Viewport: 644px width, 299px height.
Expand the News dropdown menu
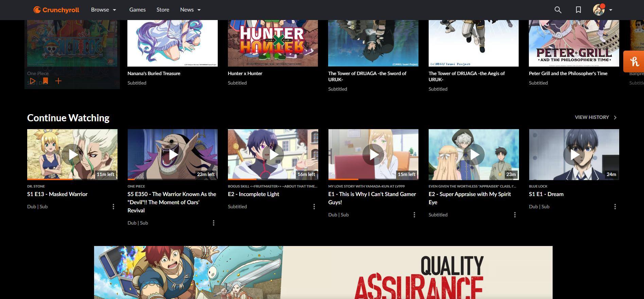190,10
